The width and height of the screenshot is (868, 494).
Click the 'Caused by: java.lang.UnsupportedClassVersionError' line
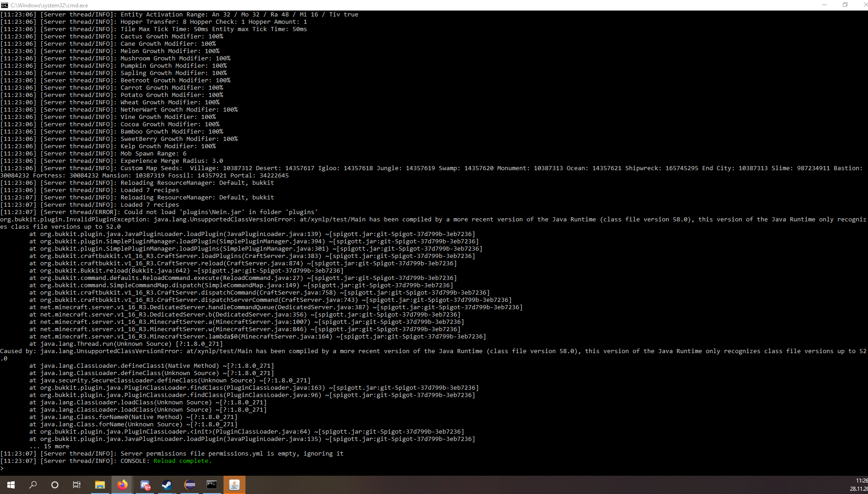433,355
